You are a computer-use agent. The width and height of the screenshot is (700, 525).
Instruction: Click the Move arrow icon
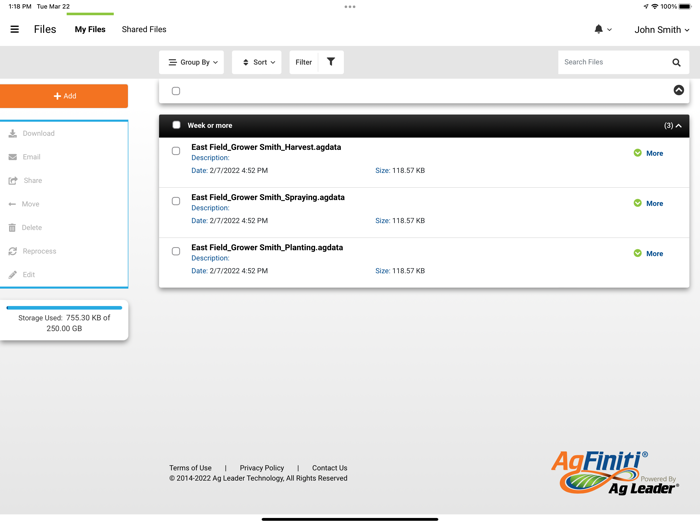pyautogui.click(x=12, y=204)
